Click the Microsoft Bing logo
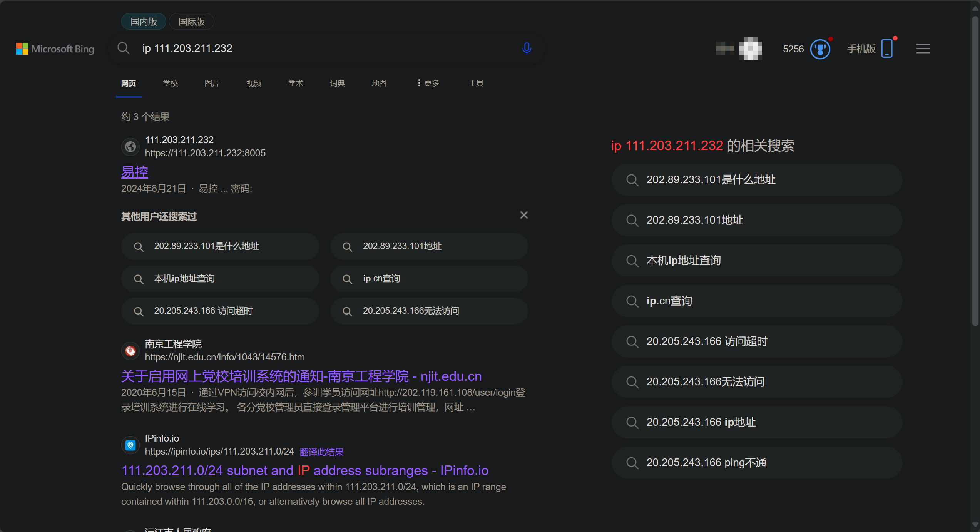Viewport: 980px width, 532px height. pyautogui.click(x=55, y=49)
